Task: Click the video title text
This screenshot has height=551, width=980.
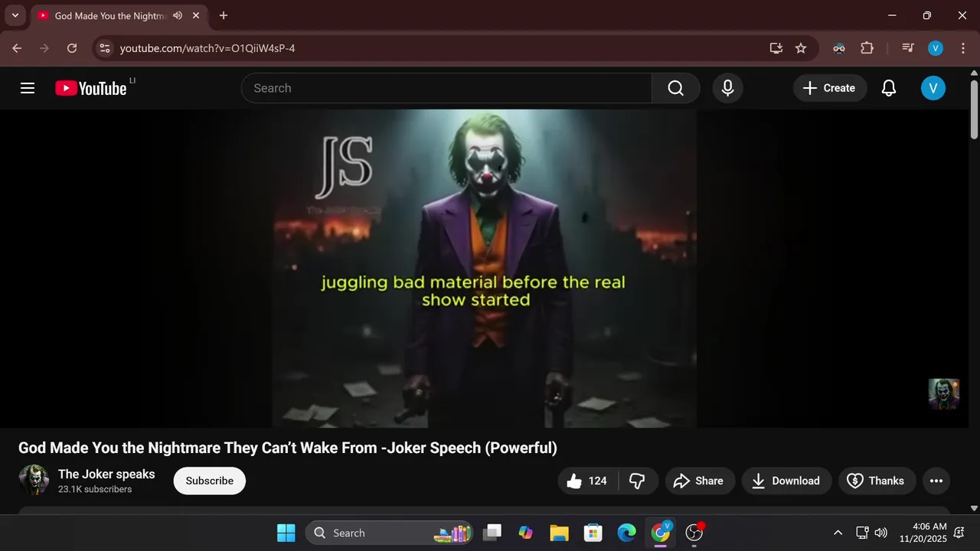Action: 288,448
